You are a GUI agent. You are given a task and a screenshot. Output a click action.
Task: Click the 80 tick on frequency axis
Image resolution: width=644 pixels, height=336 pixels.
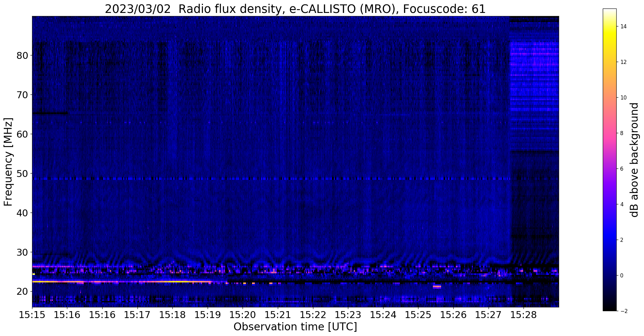point(23,55)
